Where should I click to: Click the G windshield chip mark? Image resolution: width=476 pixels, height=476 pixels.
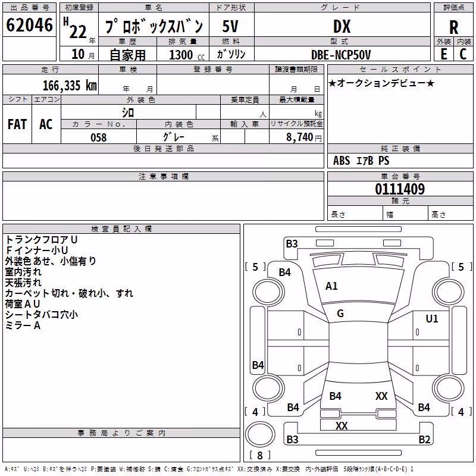tap(340, 314)
